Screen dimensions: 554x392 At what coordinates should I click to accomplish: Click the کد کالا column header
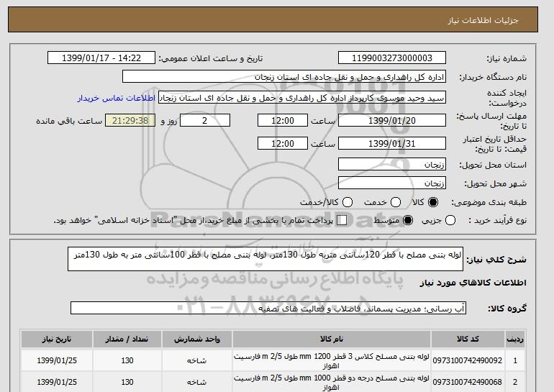coord(468,339)
